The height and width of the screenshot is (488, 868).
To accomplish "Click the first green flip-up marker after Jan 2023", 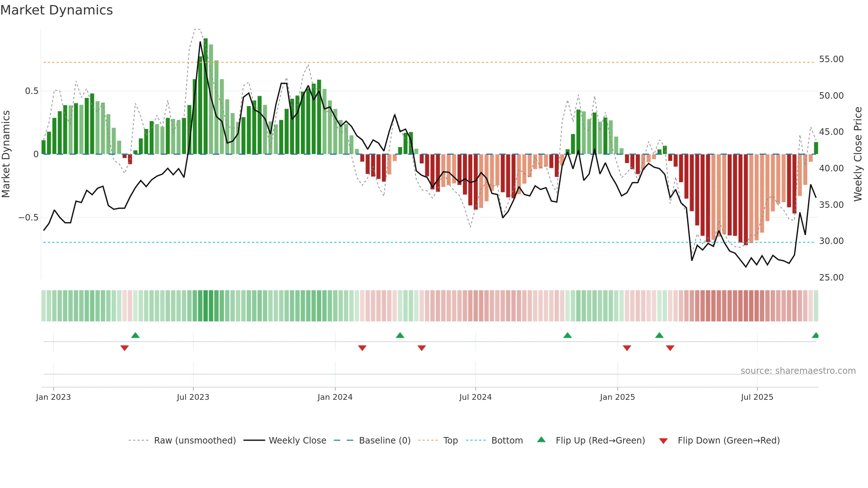I will 135,335.
